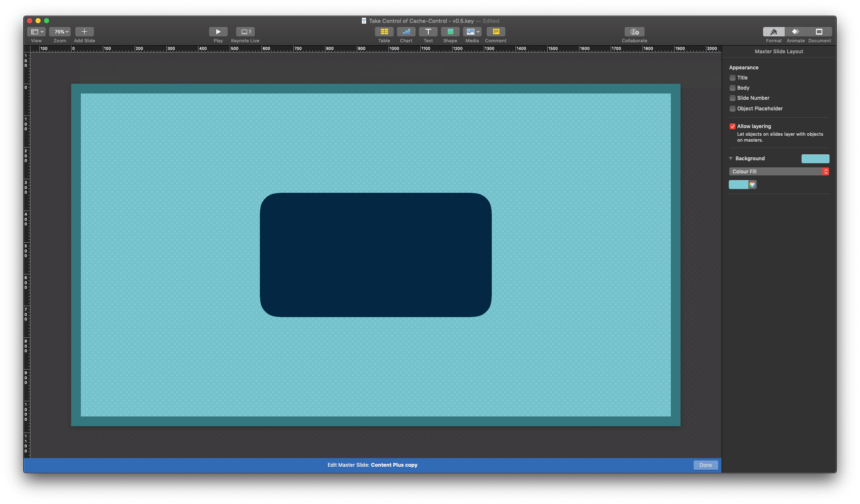Add a Text box
The height and width of the screenshot is (504, 860).
click(x=428, y=32)
